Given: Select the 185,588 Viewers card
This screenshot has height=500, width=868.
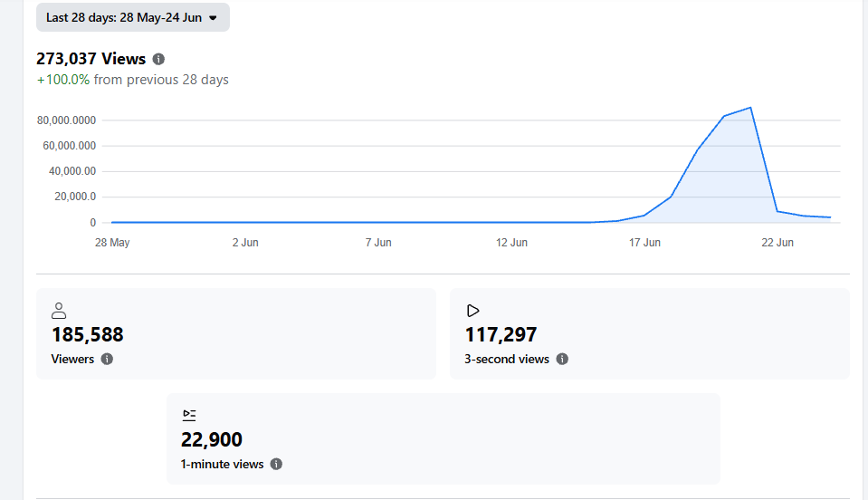Looking at the screenshot, I should pyautogui.click(x=236, y=334).
